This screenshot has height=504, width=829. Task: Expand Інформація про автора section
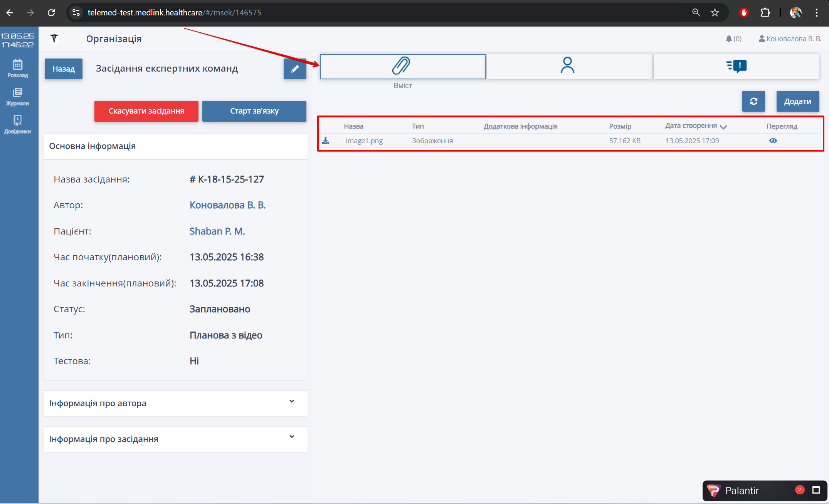pyautogui.click(x=291, y=402)
